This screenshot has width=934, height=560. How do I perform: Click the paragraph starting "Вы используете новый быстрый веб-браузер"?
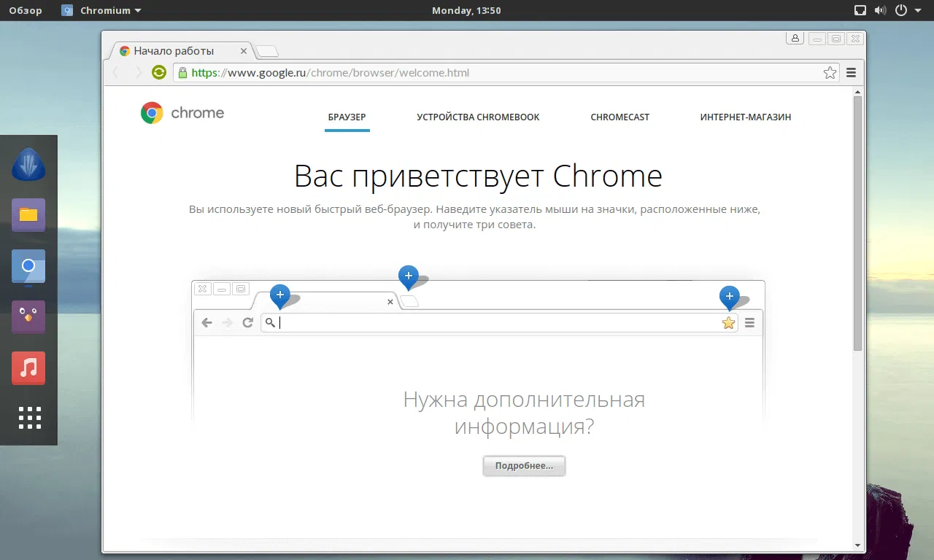coord(474,217)
